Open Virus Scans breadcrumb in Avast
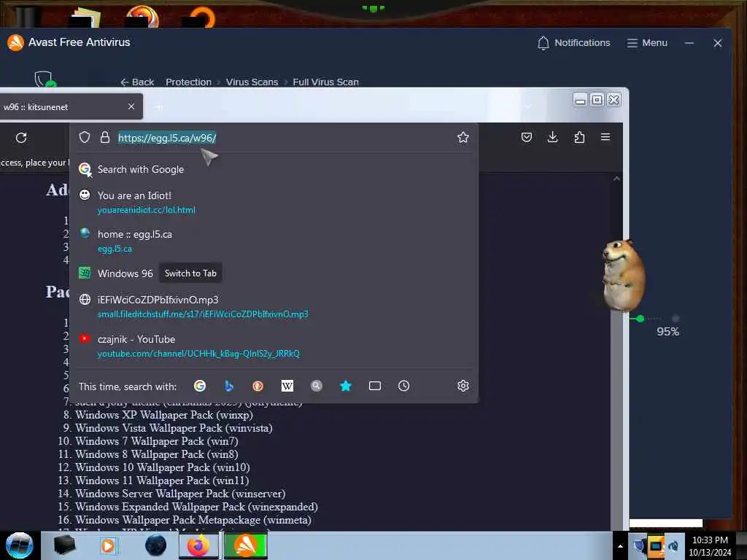 [252, 82]
